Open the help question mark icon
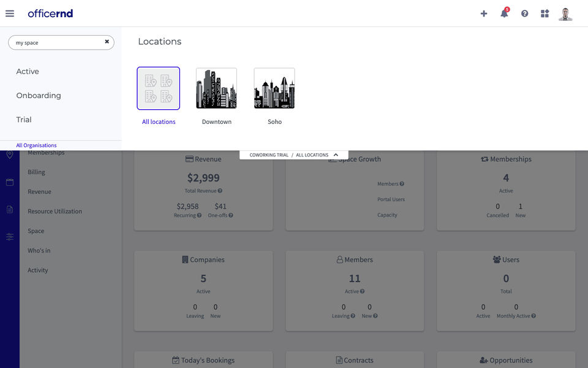The height and width of the screenshot is (368, 588). point(525,13)
